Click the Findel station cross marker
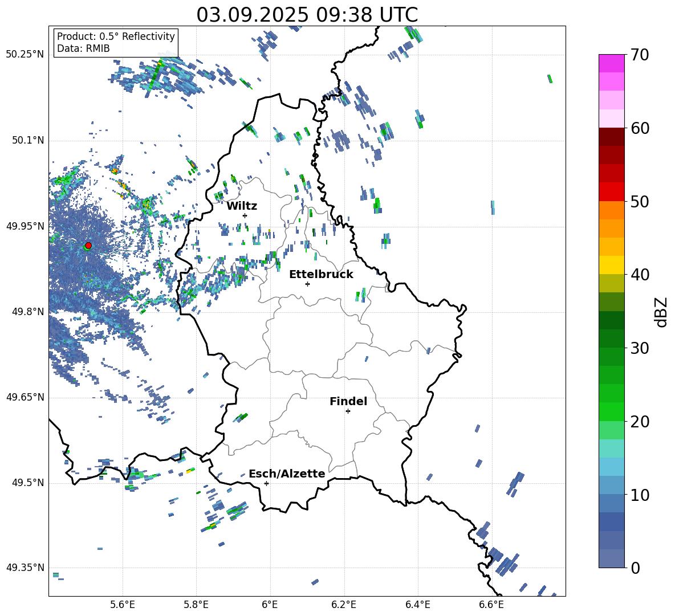This screenshot has width=675, height=616. click(348, 411)
